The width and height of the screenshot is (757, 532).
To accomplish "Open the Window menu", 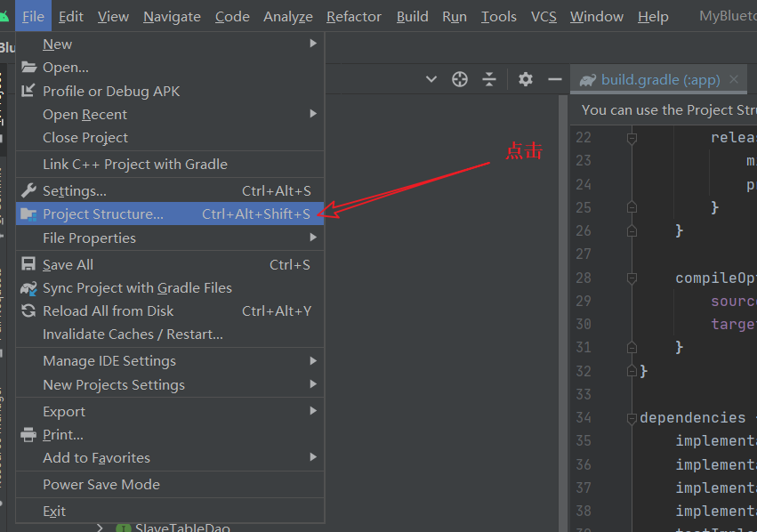I will click(597, 16).
